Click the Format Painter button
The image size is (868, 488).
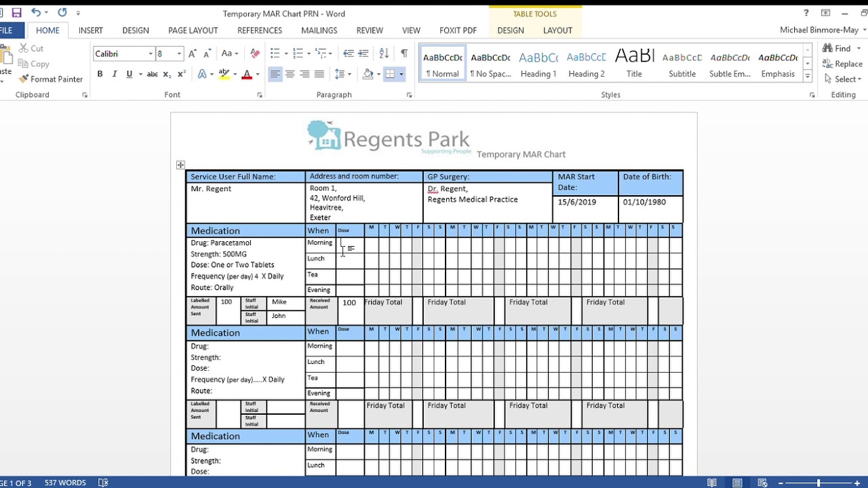(51, 79)
